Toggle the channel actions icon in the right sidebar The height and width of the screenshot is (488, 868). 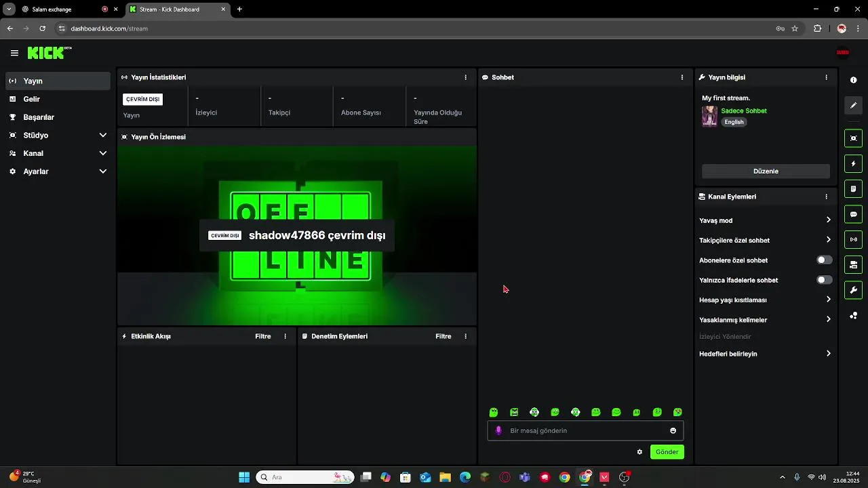coord(853,264)
